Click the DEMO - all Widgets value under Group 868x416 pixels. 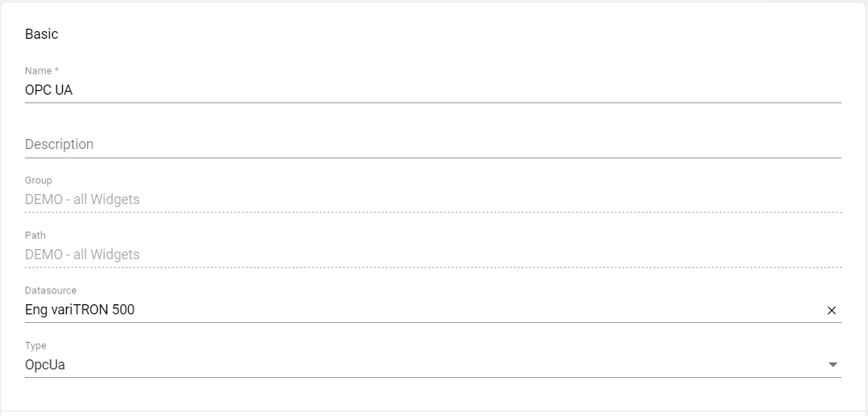82,199
